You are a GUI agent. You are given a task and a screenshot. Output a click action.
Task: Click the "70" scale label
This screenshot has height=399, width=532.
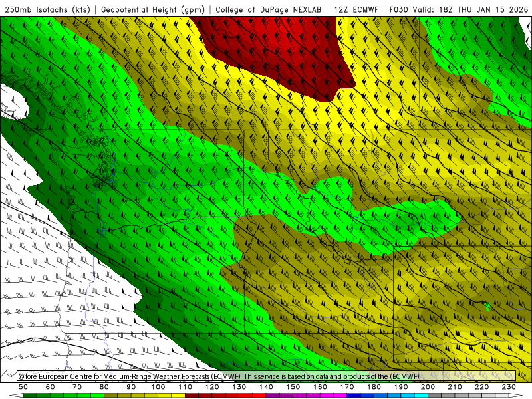click(x=77, y=387)
